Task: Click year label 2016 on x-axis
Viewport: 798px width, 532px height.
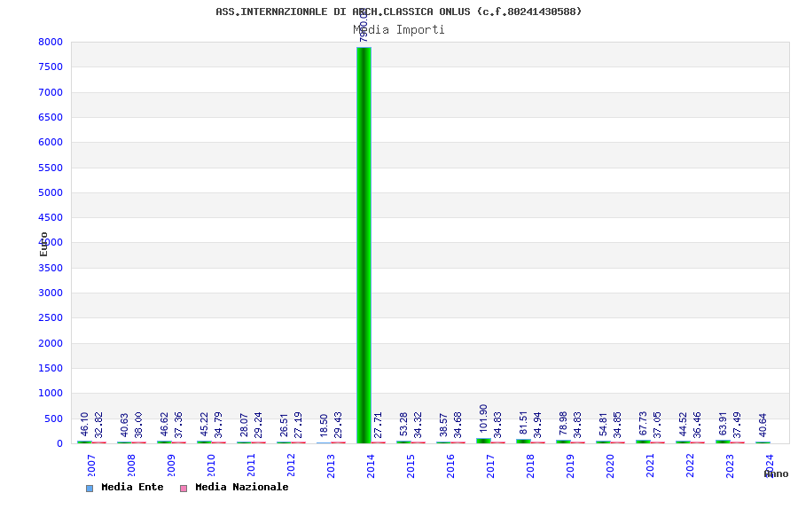Action: [450, 465]
